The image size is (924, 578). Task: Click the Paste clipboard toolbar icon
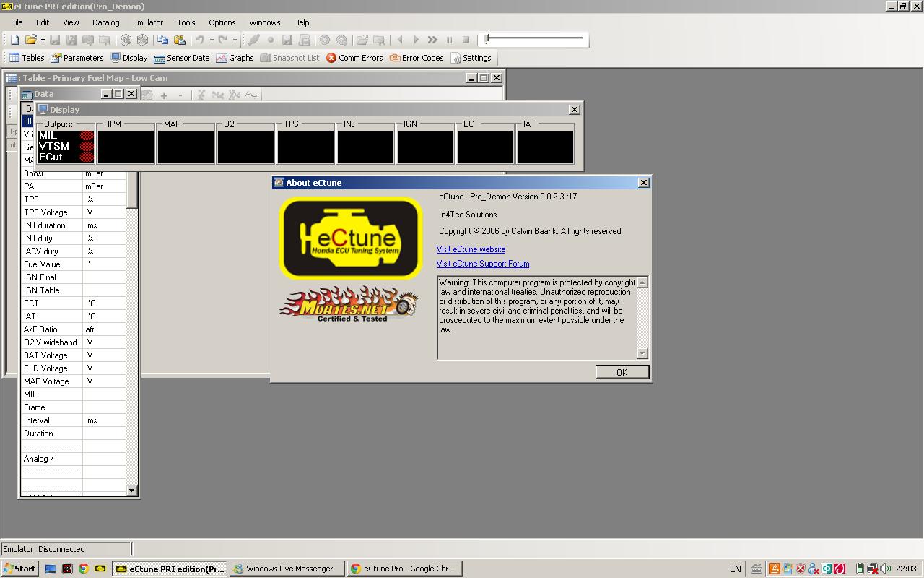[x=179, y=40]
